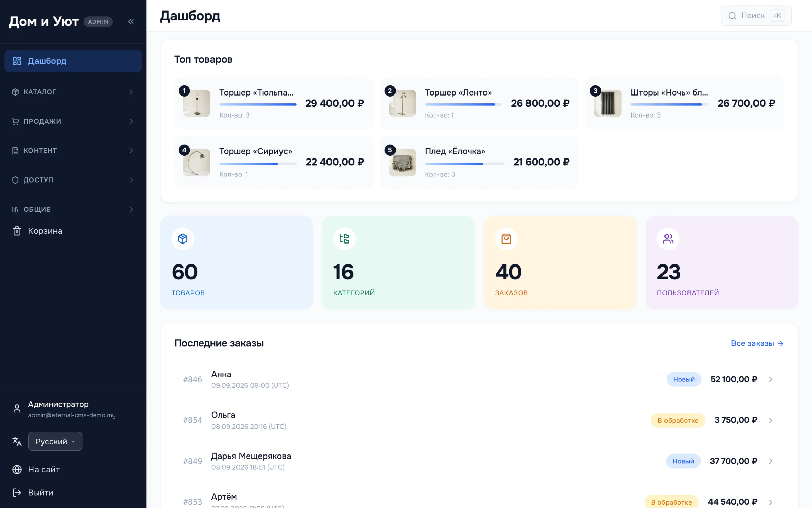Viewport: 812px width, 508px height.
Task: Click the green tree icon in Категорий card
Action: tap(344, 239)
